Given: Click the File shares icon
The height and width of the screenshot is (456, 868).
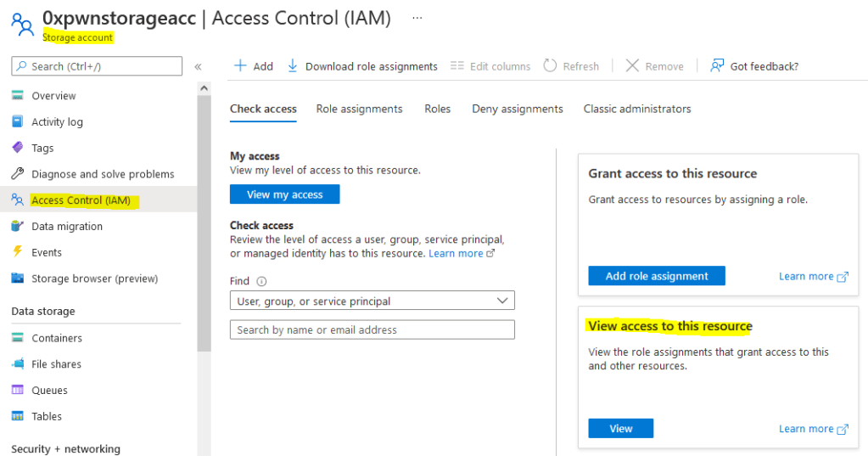Looking at the screenshot, I should pyautogui.click(x=18, y=364).
